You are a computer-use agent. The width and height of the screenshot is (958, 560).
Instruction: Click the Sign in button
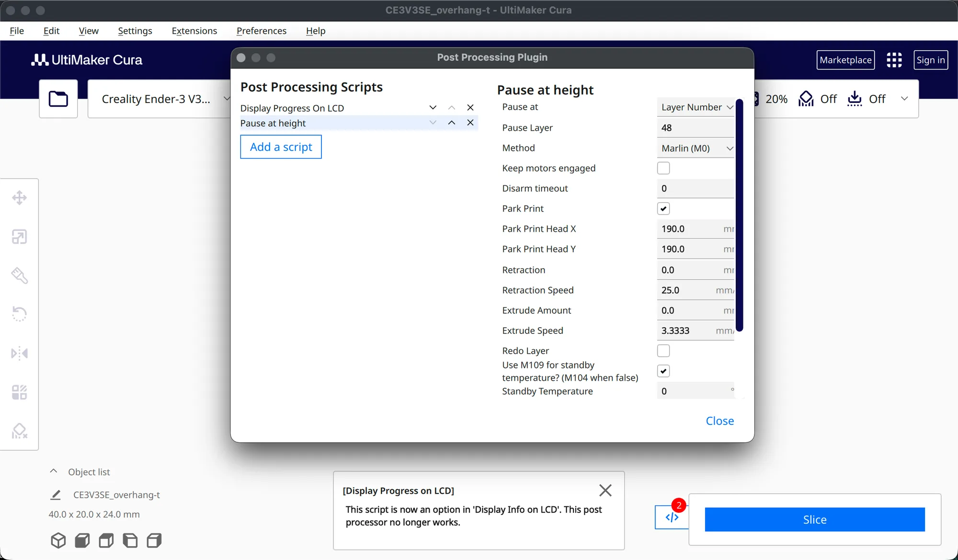931,60
